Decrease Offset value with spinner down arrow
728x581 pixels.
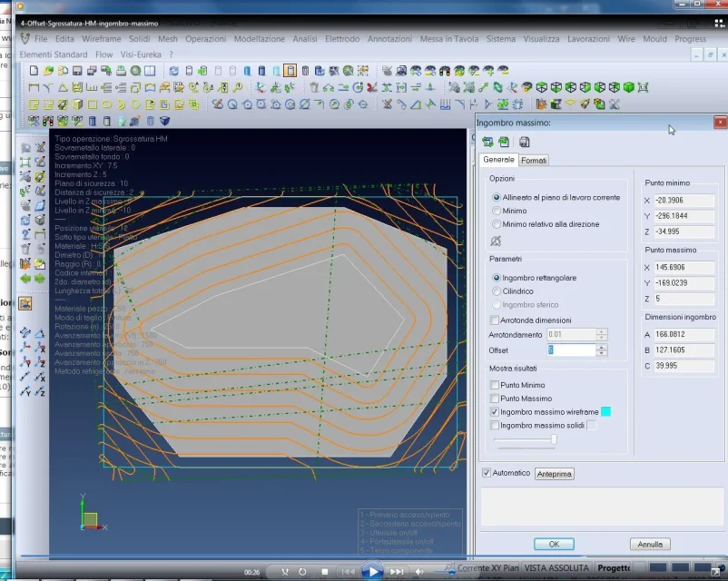[x=601, y=353]
